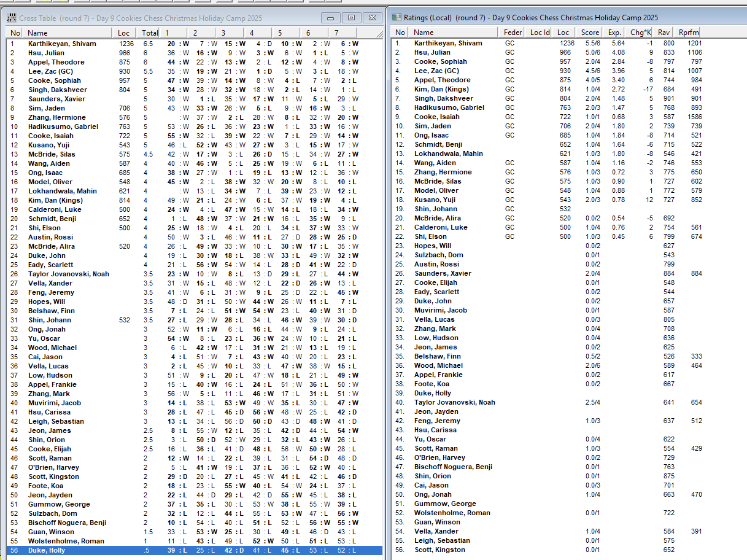Select Lee, Zac (GC) in the Cross Table
This screenshot has width=747, height=560.
[50, 71]
